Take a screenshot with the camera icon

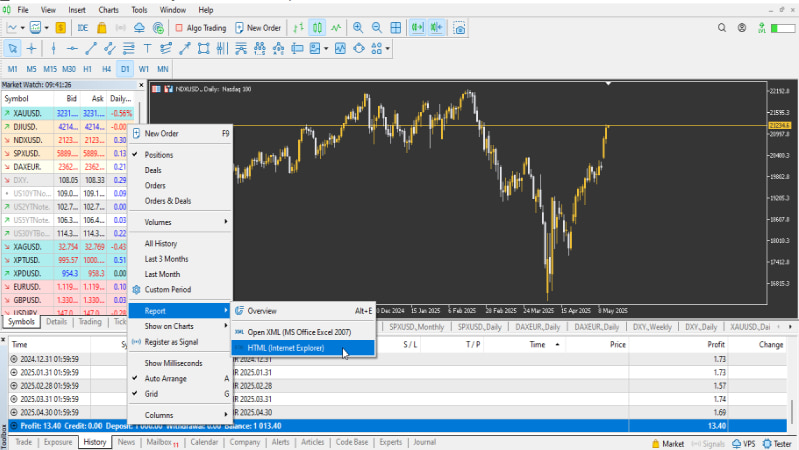pos(459,28)
